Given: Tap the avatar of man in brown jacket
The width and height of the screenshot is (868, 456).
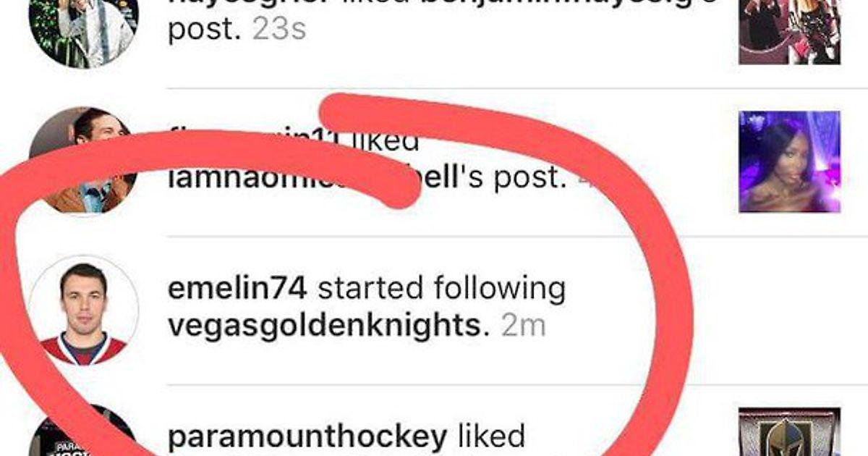Looking at the screenshot, I should [81, 161].
